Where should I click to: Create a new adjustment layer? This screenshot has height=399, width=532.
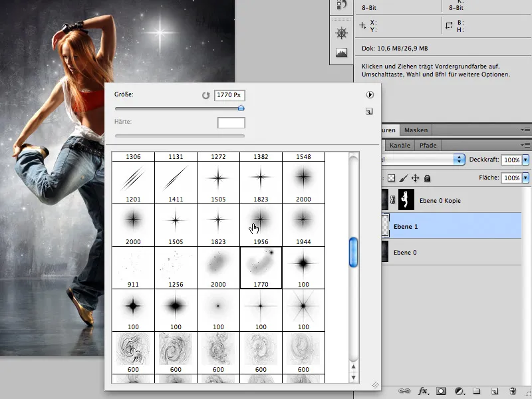pos(458,390)
